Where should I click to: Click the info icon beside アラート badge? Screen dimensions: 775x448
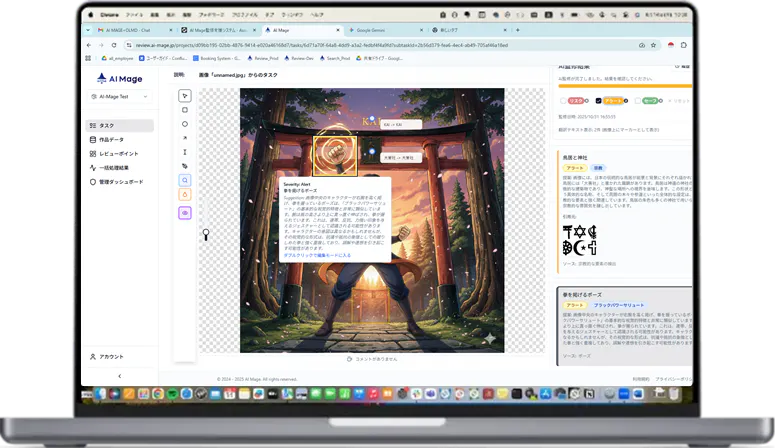626,101
